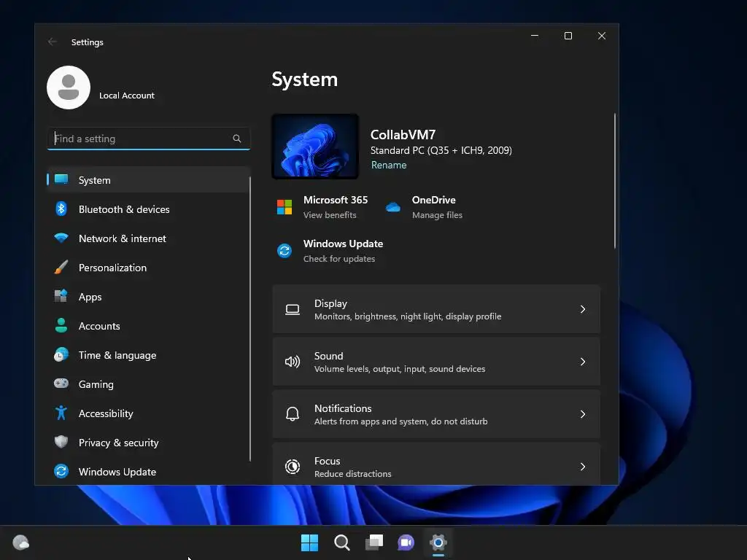Click the Display laptop icon

293,309
